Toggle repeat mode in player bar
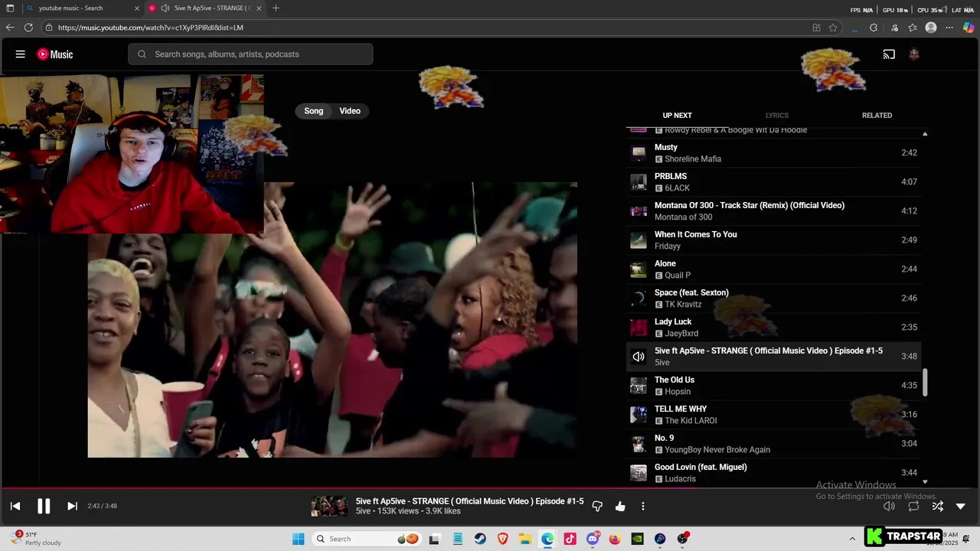The height and width of the screenshot is (551, 980). point(913,506)
